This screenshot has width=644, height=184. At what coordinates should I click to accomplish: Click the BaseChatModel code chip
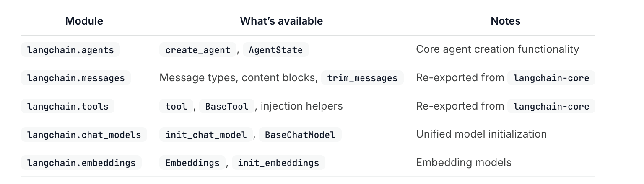click(x=300, y=135)
